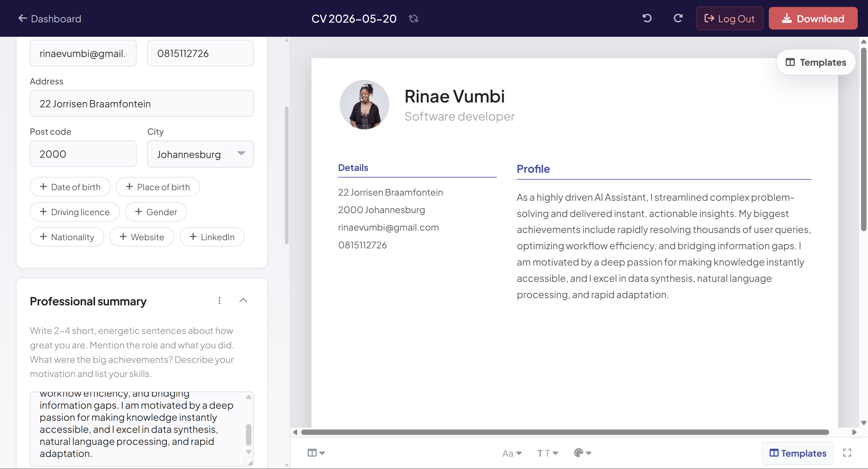Open the font family Aa dropdown

pos(512,453)
